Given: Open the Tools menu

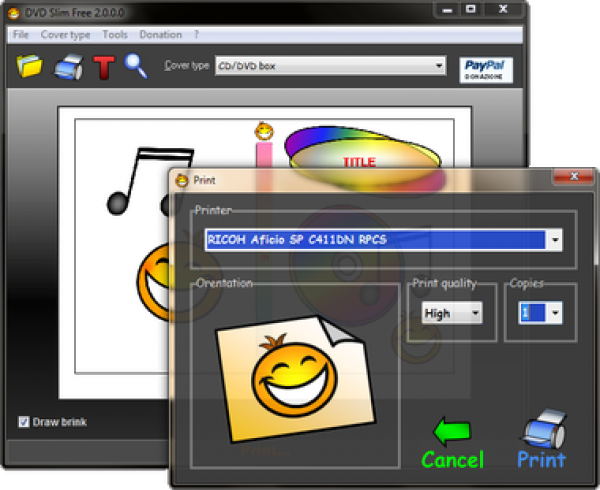Looking at the screenshot, I should [115, 35].
